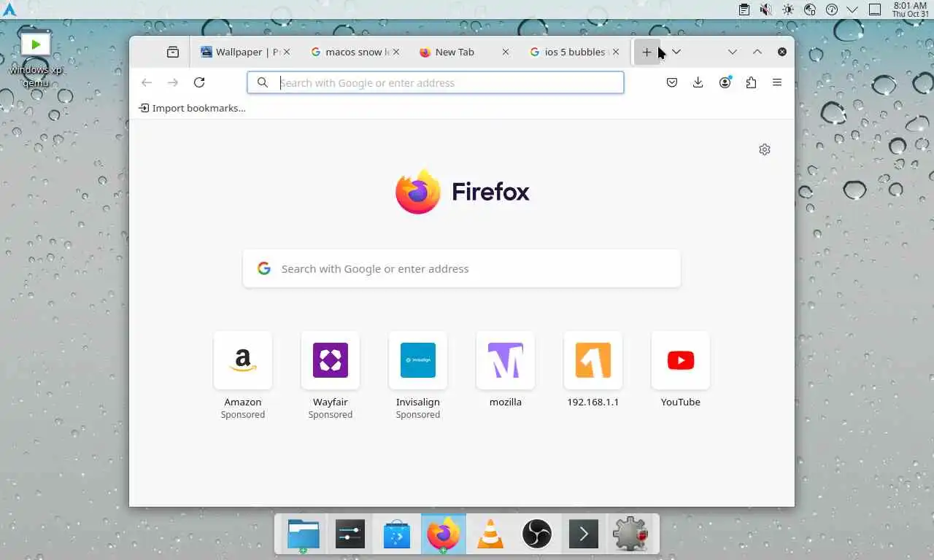Screen dimensions: 934x560
Task: Open the Downloads panel
Action: (698, 82)
